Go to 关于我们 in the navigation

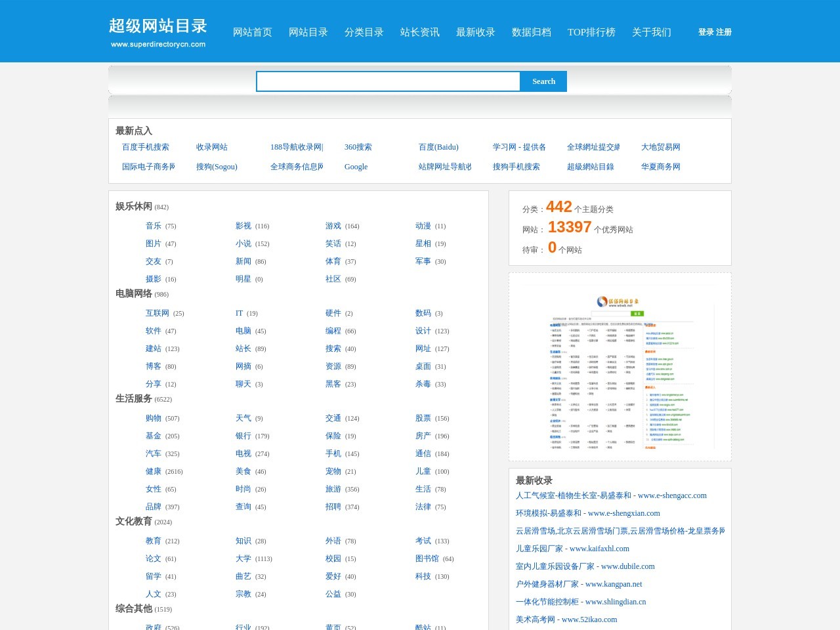tap(650, 32)
